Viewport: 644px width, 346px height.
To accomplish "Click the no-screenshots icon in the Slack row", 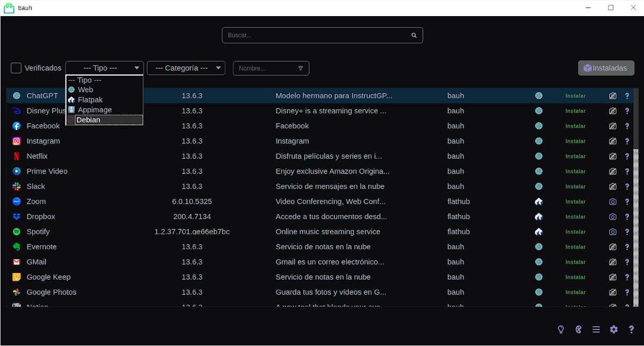I will 612,186.
